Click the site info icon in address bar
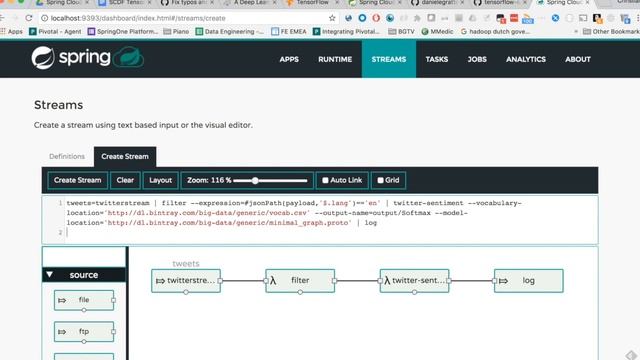This screenshot has width=640, height=360. (x=44, y=18)
